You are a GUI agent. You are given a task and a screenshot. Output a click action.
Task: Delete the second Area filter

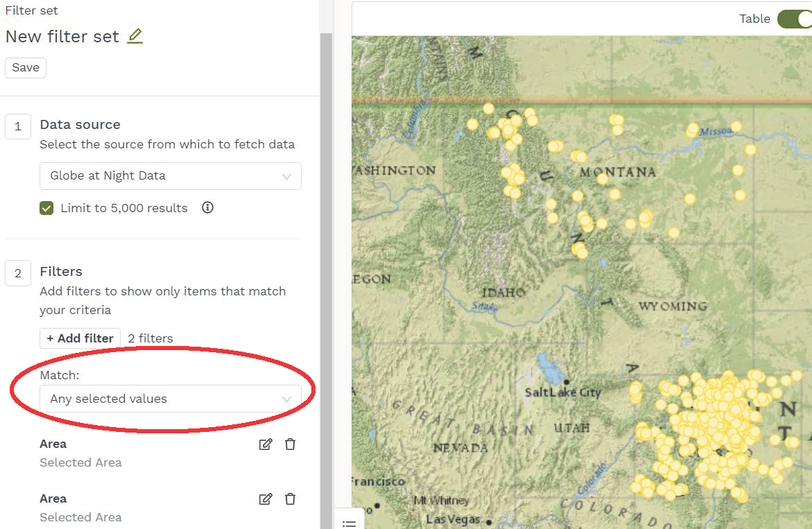[291, 499]
